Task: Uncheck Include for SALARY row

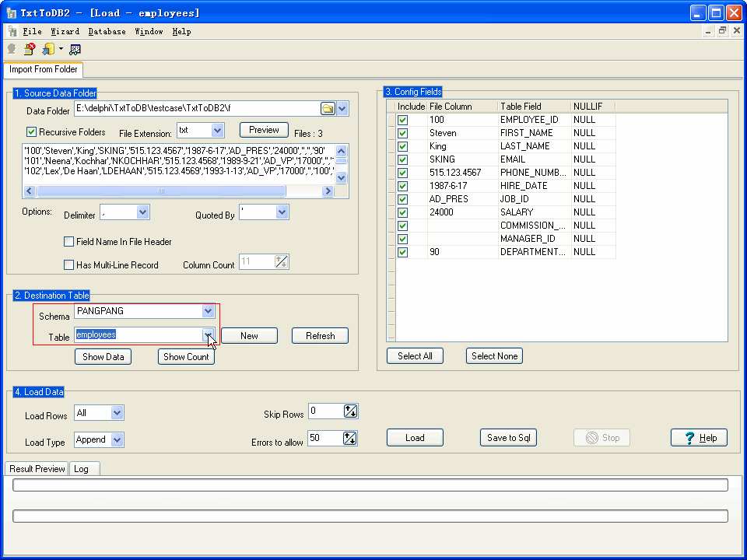Action: coord(402,212)
